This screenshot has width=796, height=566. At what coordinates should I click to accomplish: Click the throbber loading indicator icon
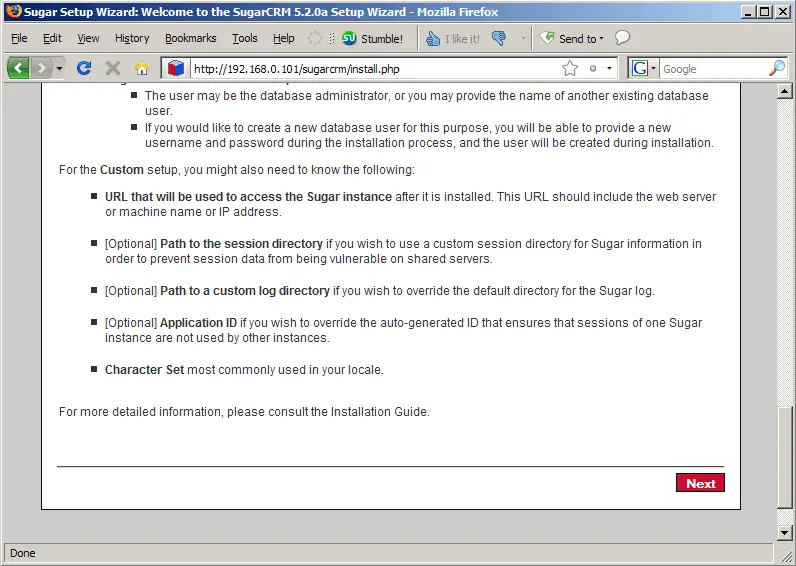(315, 39)
